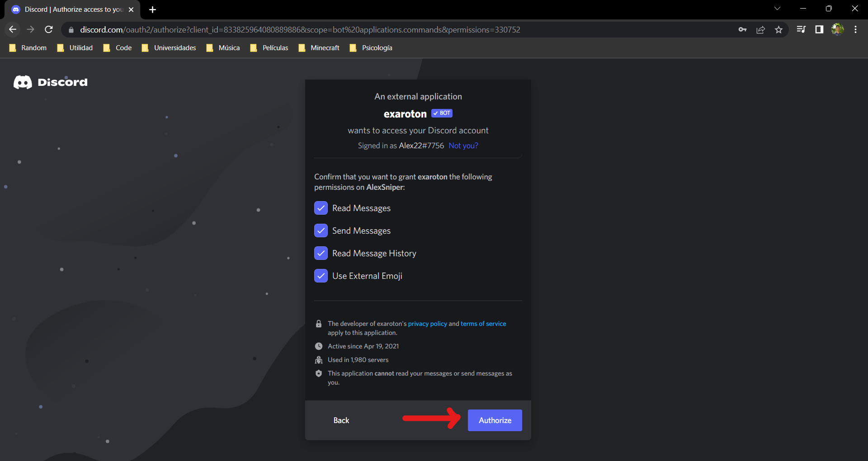This screenshot has width=868, height=461.
Task: Open the tab search dropdown chevron
Action: (777, 9)
